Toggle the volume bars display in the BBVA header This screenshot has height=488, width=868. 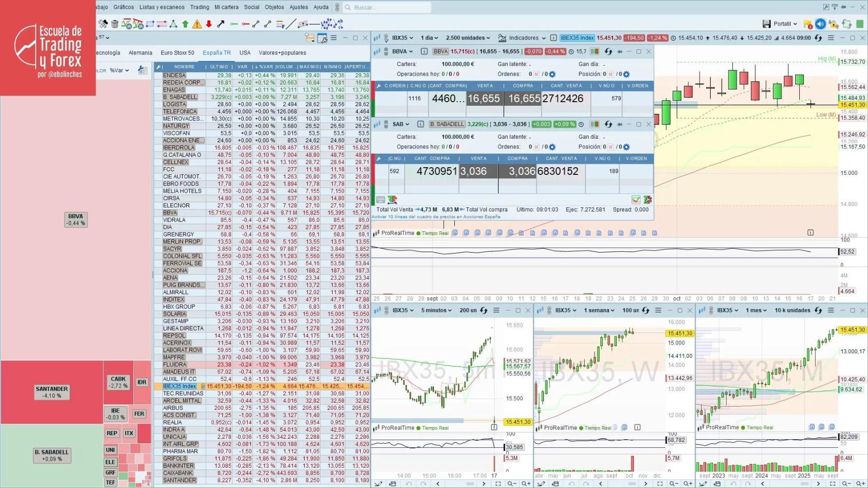click(595, 51)
